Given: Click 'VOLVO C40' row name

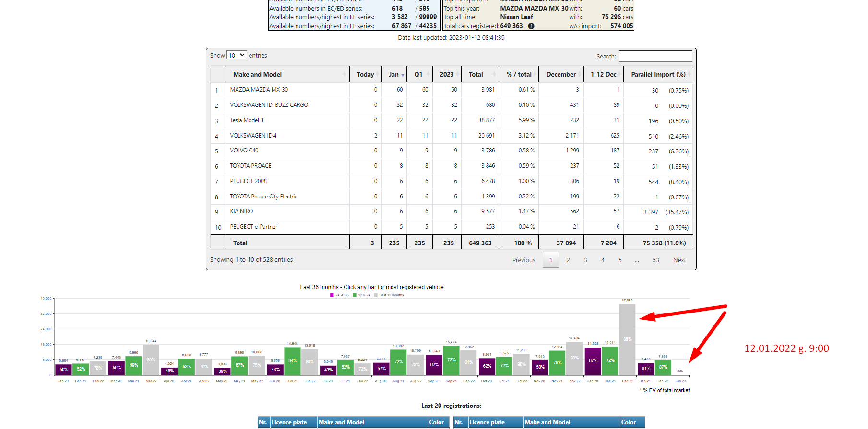Looking at the screenshot, I should click(x=244, y=151).
